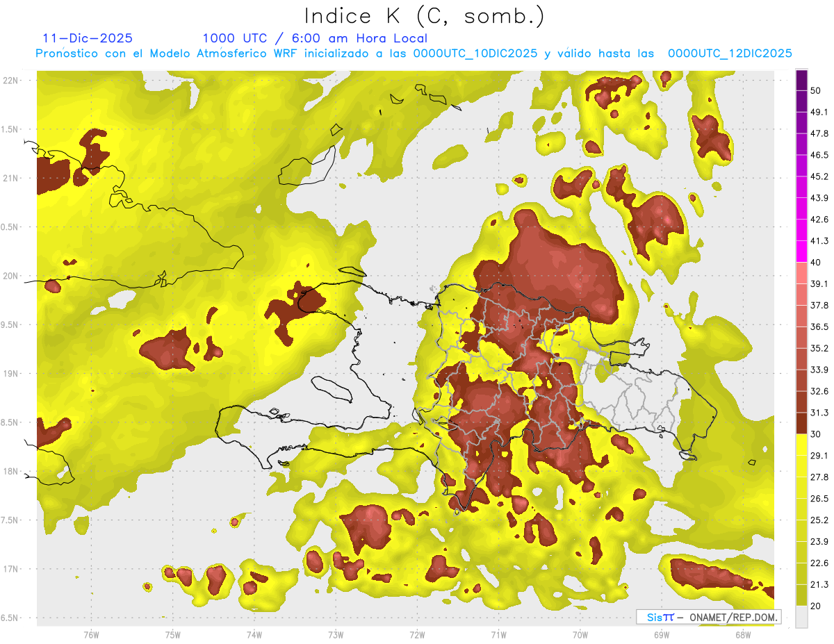Click the "17N" latitude label

pos(12,569)
